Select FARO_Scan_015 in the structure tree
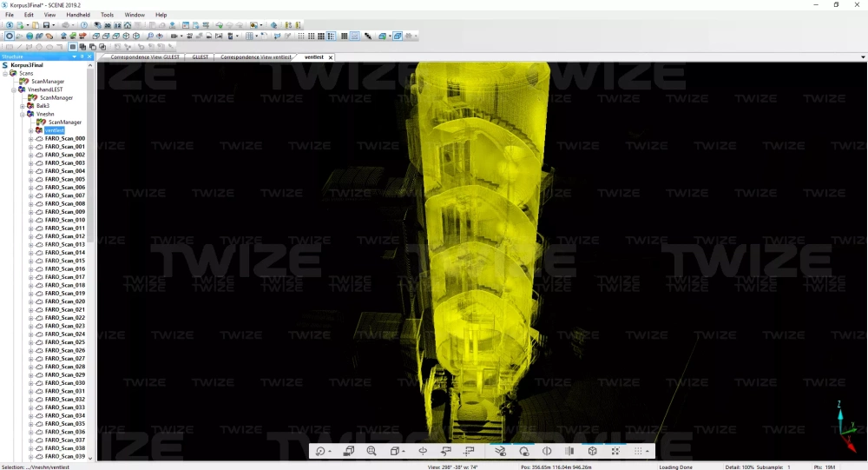The width and height of the screenshot is (868, 470). click(x=64, y=261)
